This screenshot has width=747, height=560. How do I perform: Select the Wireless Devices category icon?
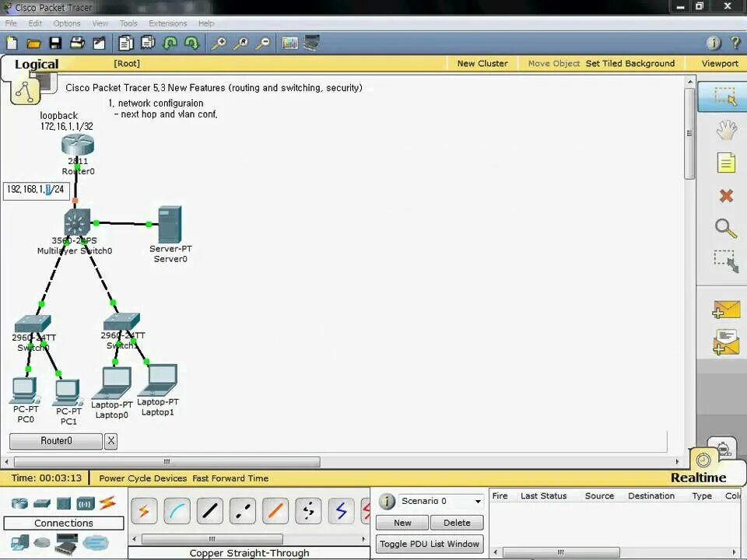[x=86, y=503]
